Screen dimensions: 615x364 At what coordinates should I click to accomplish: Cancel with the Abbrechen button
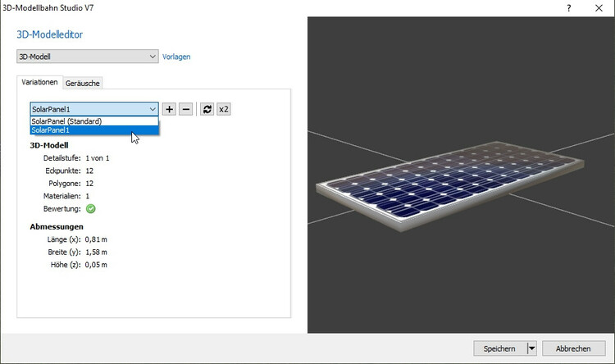573,348
